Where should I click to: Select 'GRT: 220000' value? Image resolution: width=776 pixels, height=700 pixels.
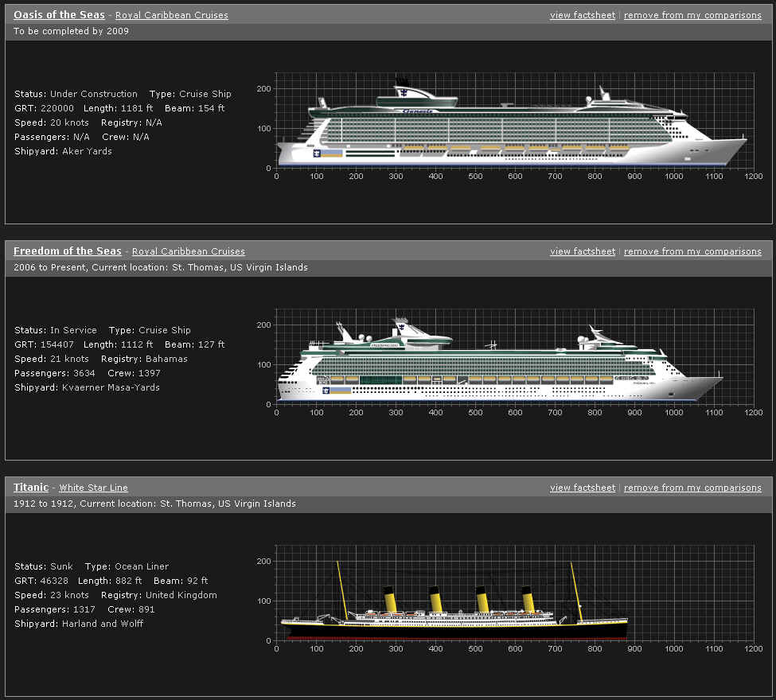click(44, 108)
